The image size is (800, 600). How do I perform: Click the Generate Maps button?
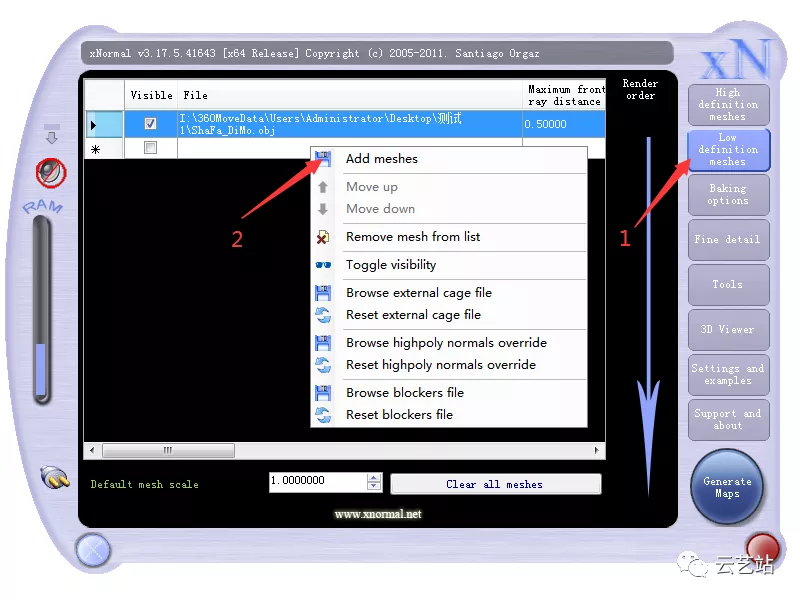727,487
